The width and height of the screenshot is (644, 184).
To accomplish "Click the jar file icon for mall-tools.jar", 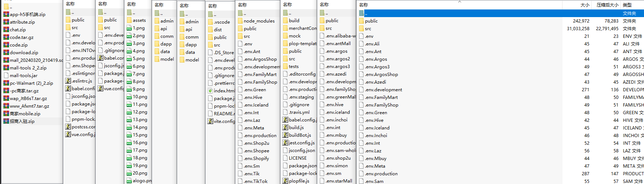I will tap(6, 75).
